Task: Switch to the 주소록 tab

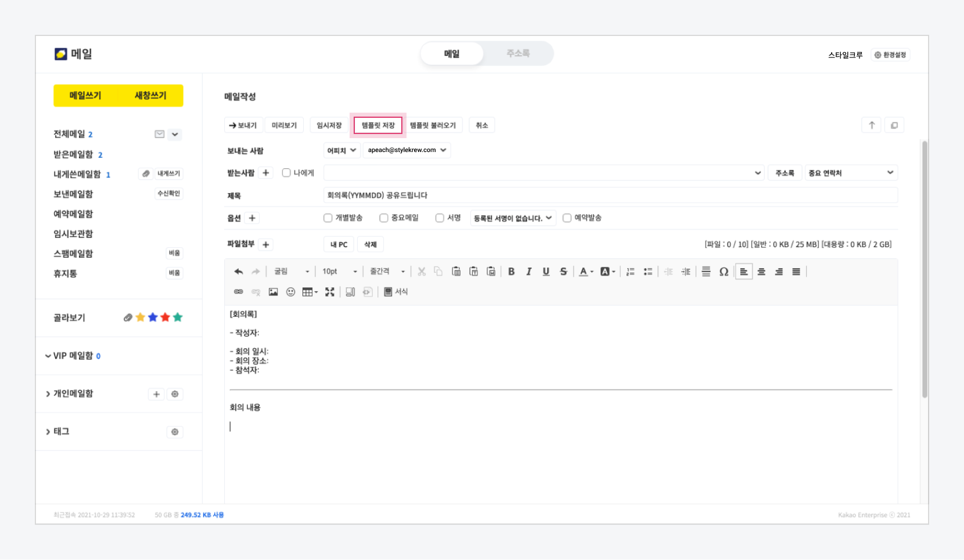Action: [x=517, y=53]
